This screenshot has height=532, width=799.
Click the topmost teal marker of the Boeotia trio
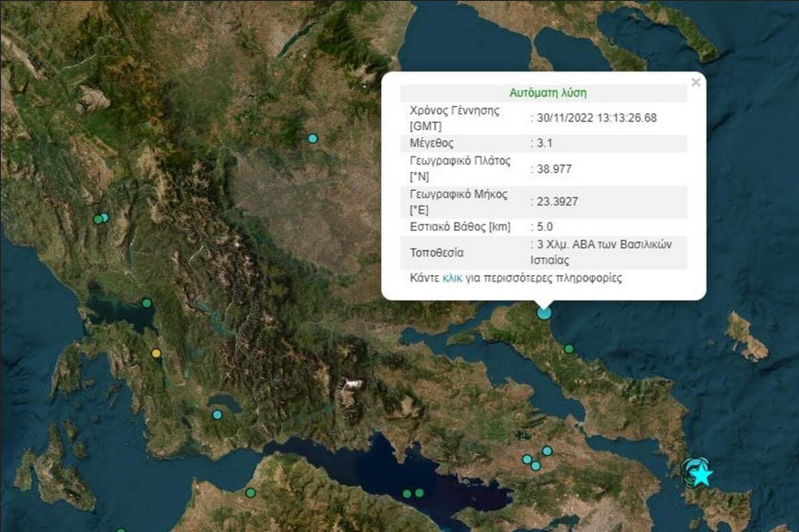[547, 451]
